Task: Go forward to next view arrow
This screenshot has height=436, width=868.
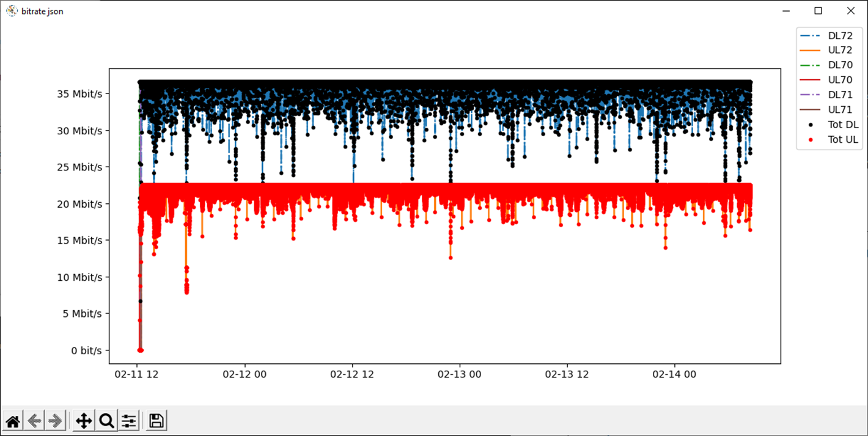Action: point(56,421)
